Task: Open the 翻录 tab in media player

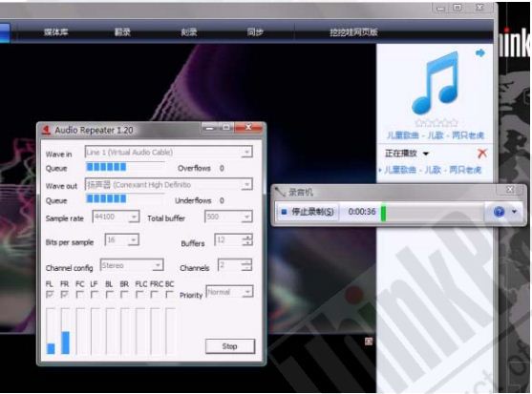Action: coord(122,32)
